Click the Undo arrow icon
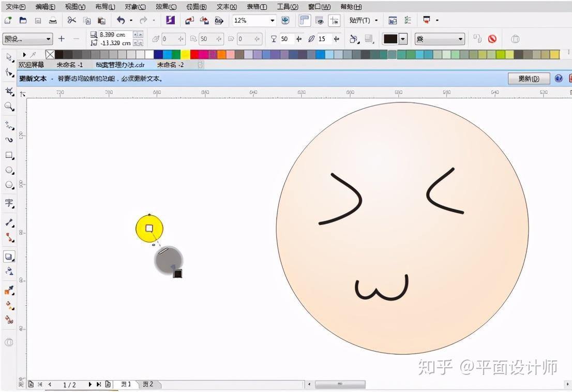The width and height of the screenshot is (572, 392). coord(121,20)
